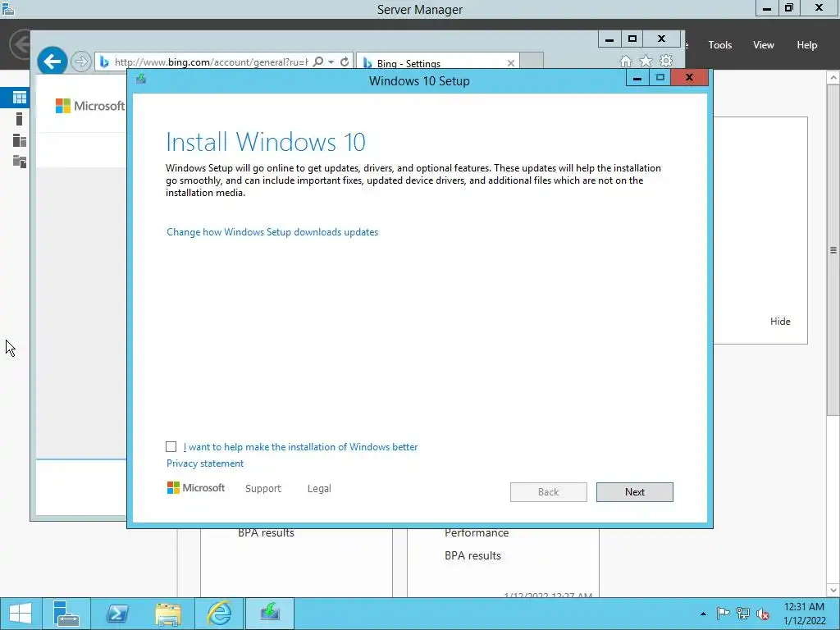Switch to Internet Explorer on the taskbar
The width and height of the screenshot is (840, 630).
click(219, 614)
